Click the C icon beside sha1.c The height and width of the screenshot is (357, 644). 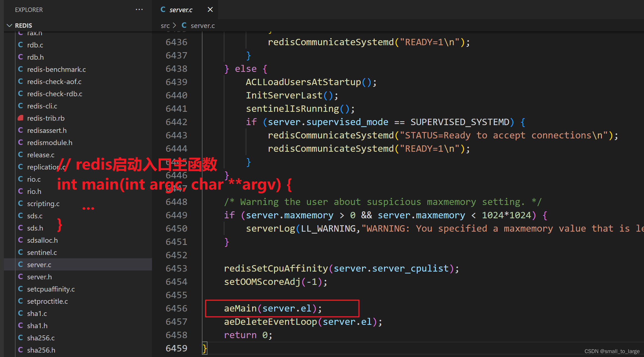tap(21, 313)
